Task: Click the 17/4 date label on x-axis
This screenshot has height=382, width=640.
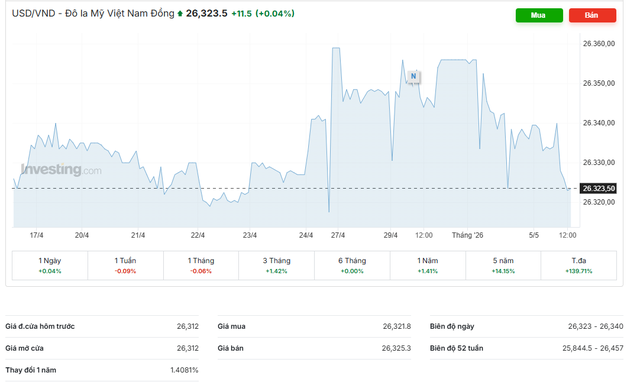Action: click(36, 235)
